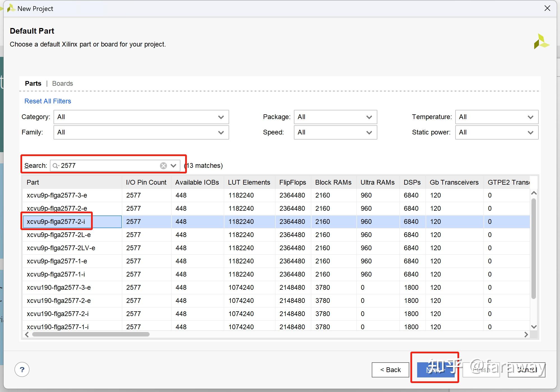
Task: Click the help question mark icon
Action: point(22,370)
